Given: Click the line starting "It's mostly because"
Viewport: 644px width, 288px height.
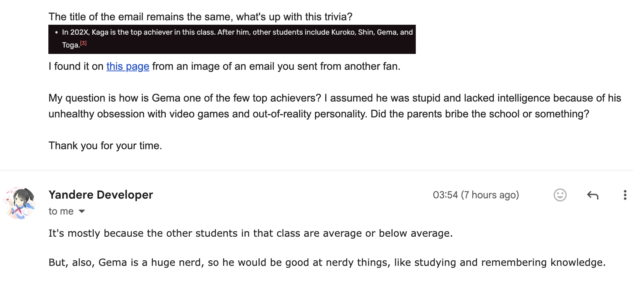Looking at the screenshot, I should 250,233.
